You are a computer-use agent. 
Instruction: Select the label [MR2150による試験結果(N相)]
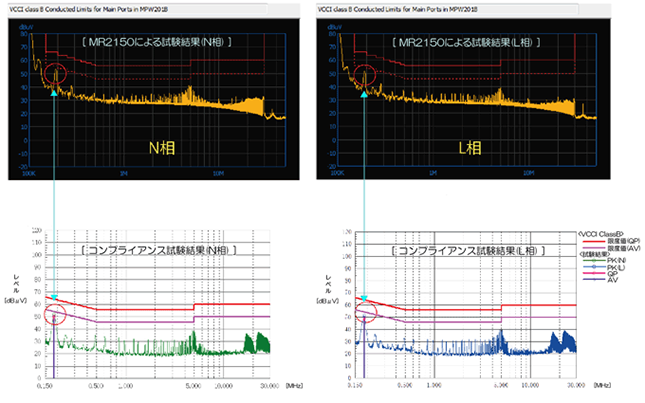coord(157,42)
